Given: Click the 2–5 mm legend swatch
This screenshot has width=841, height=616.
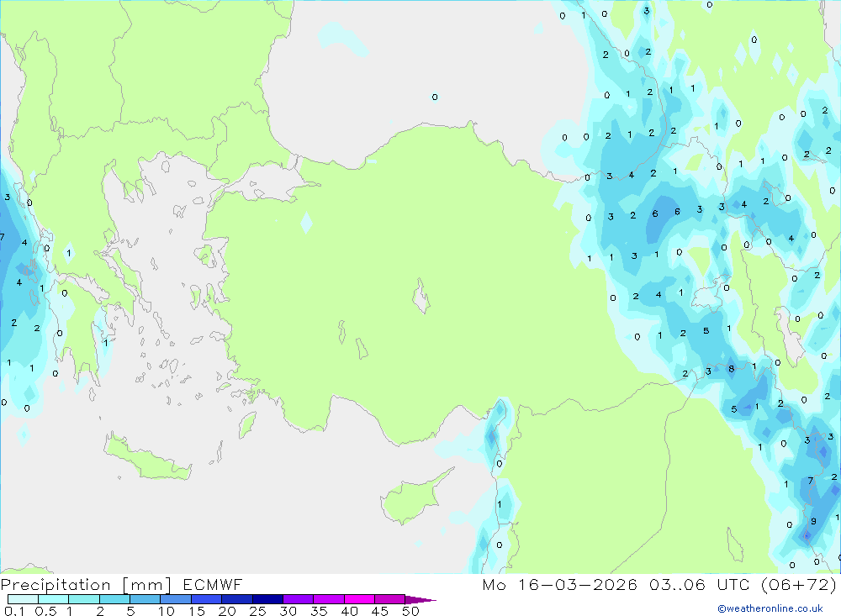Looking at the screenshot, I should coord(114,599).
